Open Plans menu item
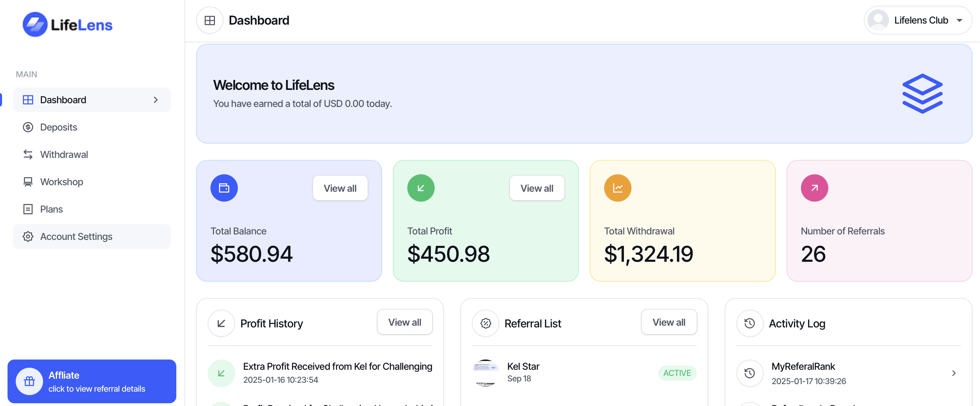Image resolution: width=980 pixels, height=406 pixels. click(x=92, y=209)
